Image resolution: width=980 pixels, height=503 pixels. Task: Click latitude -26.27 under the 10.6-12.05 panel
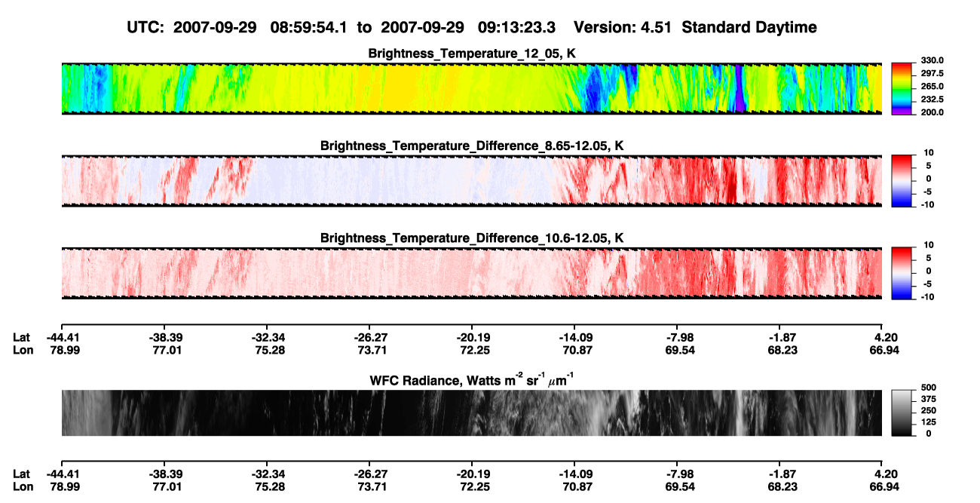[x=369, y=337]
